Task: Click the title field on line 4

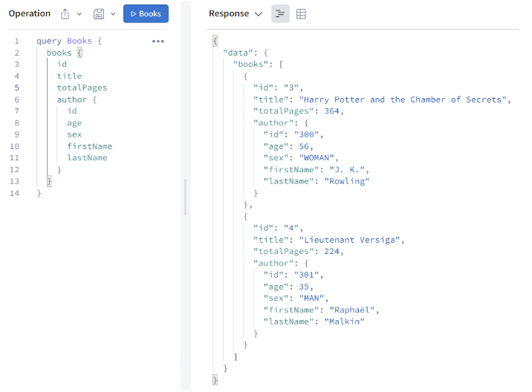Action: pyautogui.click(x=70, y=76)
